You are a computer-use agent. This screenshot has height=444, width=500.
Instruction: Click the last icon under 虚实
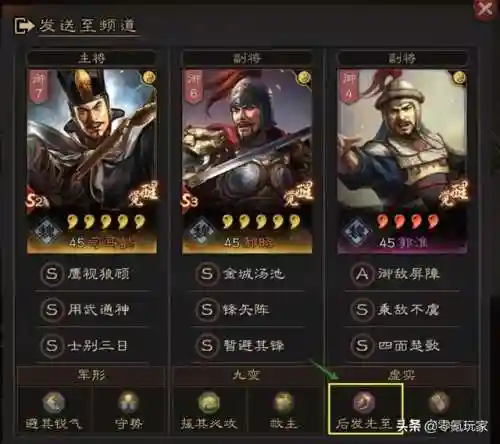[439, 402]
